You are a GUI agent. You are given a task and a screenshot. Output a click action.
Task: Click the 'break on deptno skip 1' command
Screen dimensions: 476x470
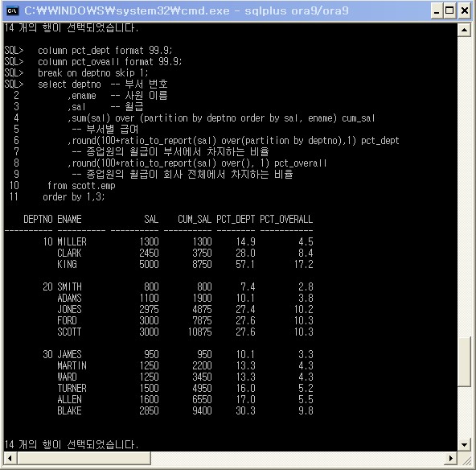click(92, 73)
